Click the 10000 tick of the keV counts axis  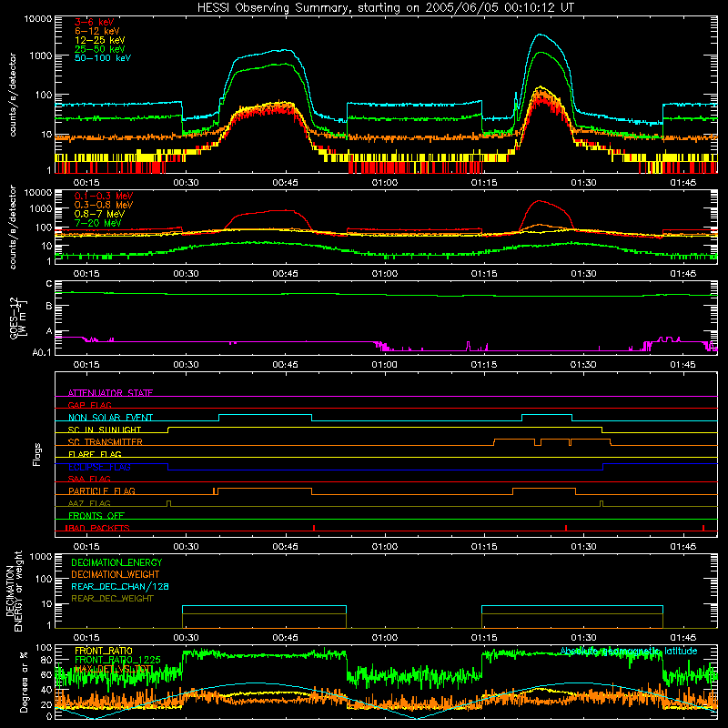(x=38, y=18)
